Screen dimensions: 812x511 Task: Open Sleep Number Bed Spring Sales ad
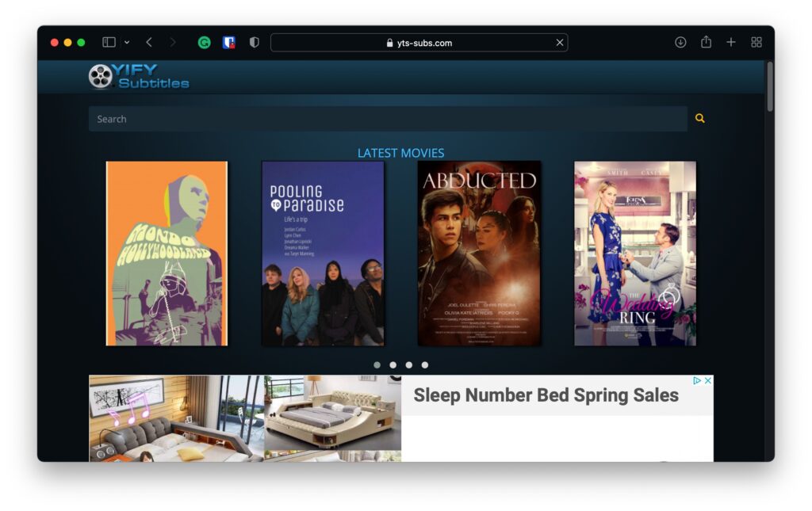click(546, 395)
